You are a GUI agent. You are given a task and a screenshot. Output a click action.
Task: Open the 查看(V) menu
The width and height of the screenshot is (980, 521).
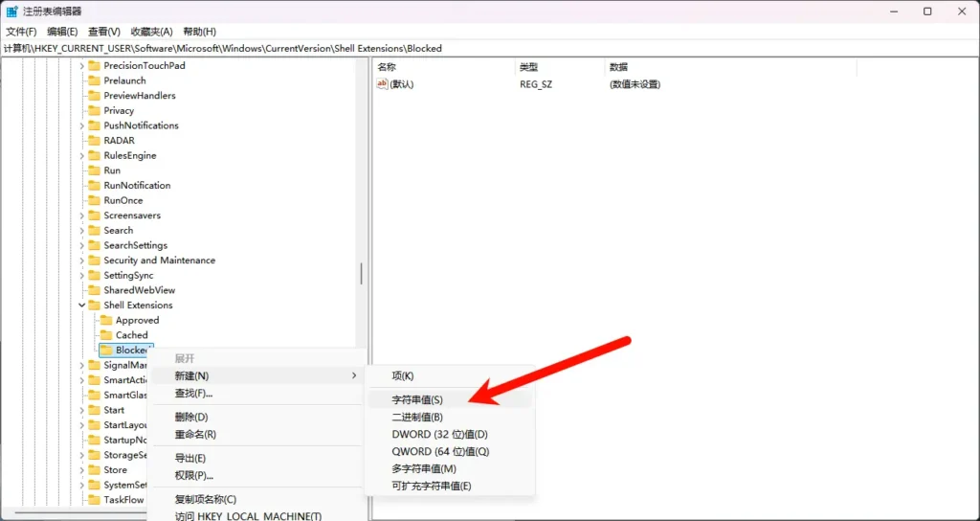click(x=104, y=32)
